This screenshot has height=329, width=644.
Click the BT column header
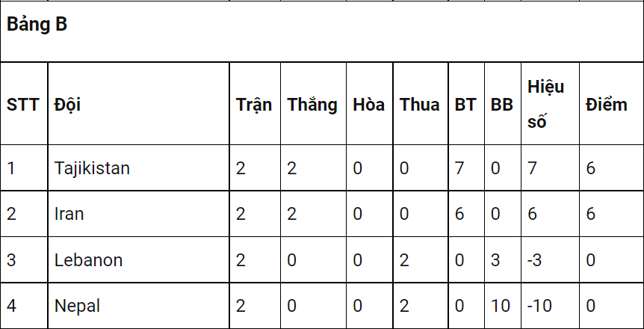465,105
